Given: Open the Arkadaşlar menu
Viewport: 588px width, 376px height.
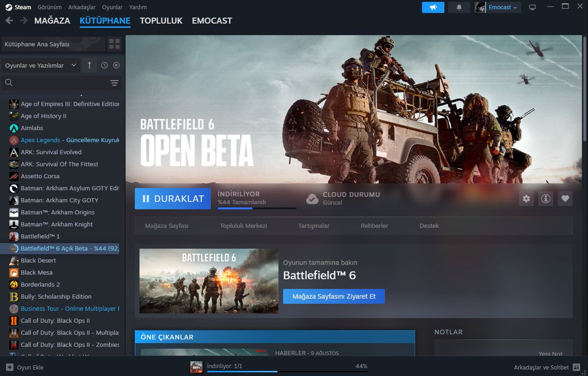Looking at the screenshot, I should tap(82, 7).
